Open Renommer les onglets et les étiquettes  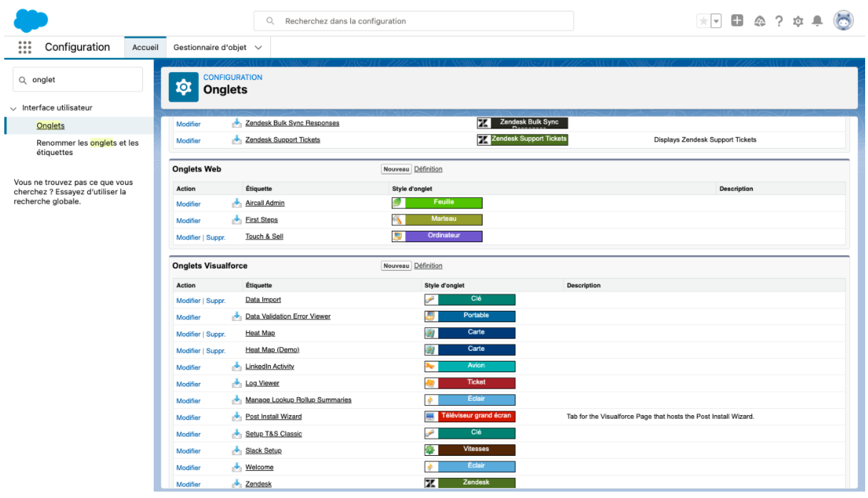click(87, 148)
